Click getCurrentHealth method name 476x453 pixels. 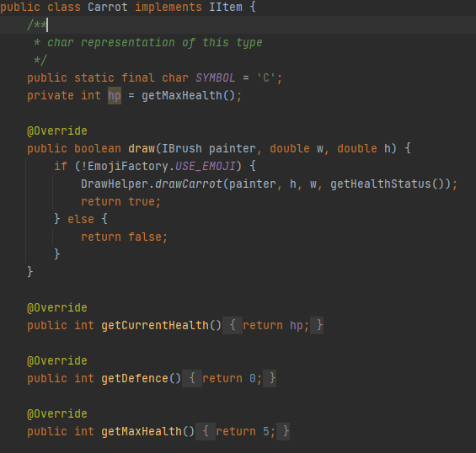click(x=155, y=326)
